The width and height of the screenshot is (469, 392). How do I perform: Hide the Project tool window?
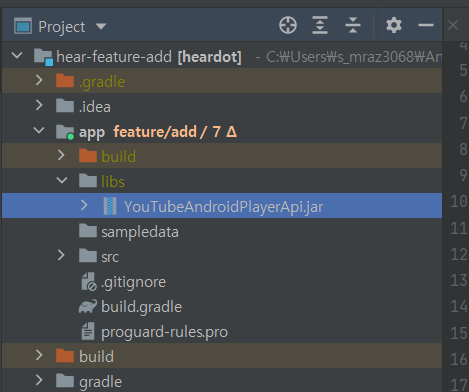426,25
